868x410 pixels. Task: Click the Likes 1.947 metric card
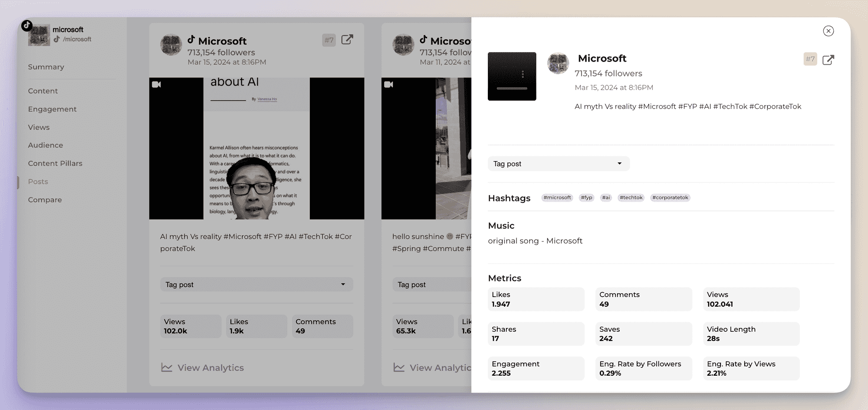point(536,299)
